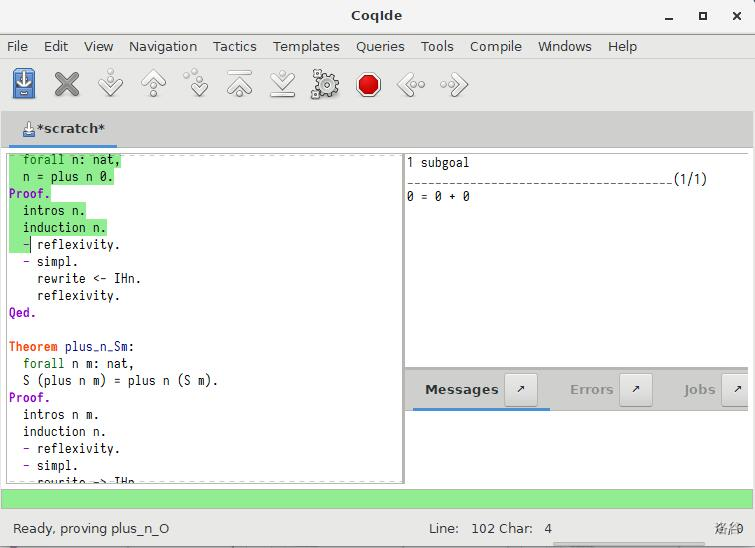Run proof to the cursor position

197,84
